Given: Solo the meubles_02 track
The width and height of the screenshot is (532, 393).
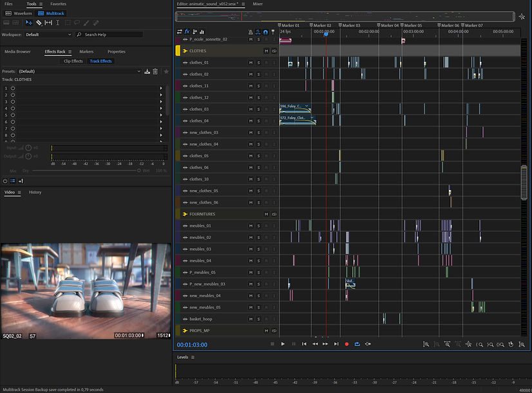Looking at the screenshot, I should tap(258, 238).
